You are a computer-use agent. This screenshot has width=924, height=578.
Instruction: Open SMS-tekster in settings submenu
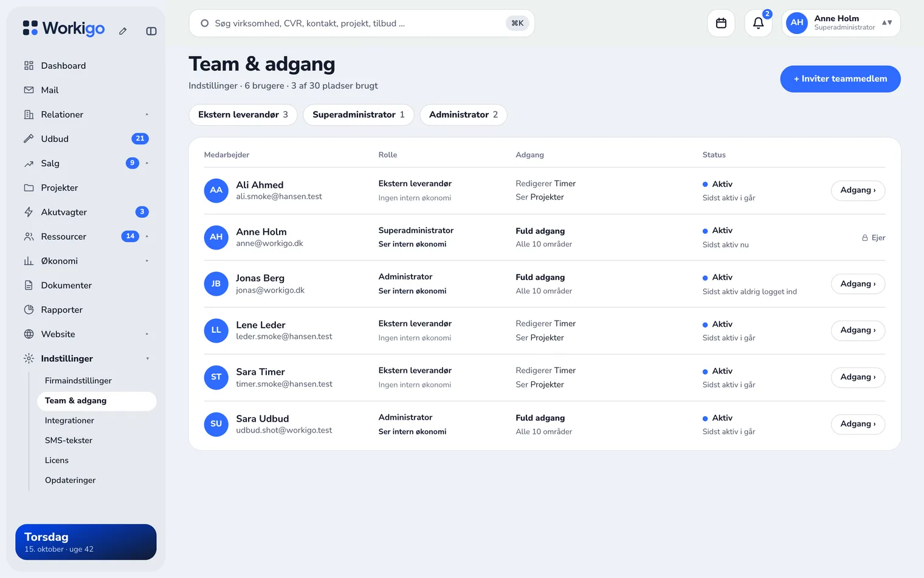pyautogui.click(x=69, y=440)
